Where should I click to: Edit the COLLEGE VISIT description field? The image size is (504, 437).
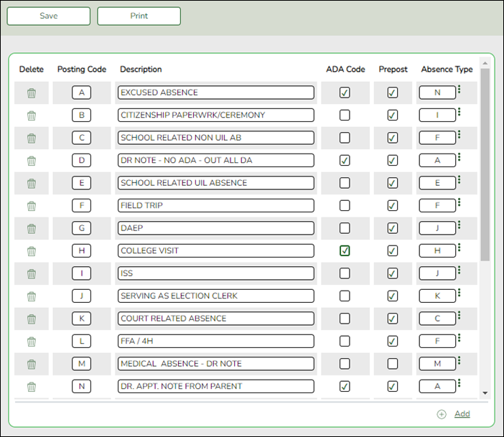click(x=216, y=250)
